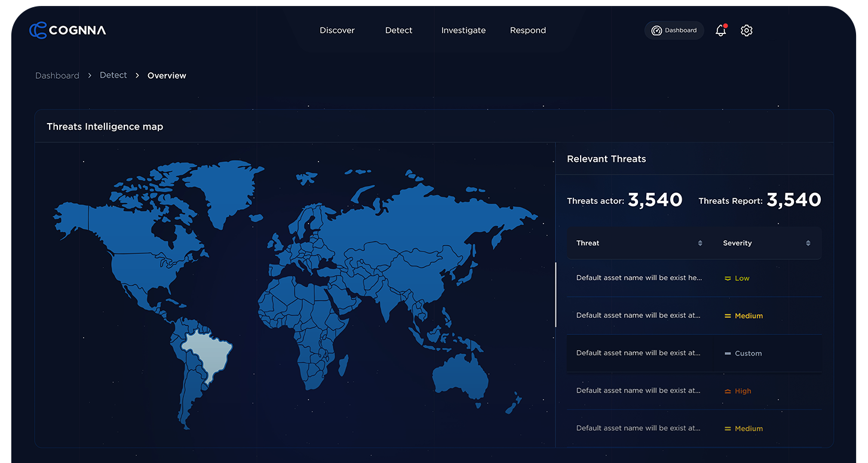The image size is (868, 463).
Task: Sort the table by the Severity column
Action: click(768, 243)
